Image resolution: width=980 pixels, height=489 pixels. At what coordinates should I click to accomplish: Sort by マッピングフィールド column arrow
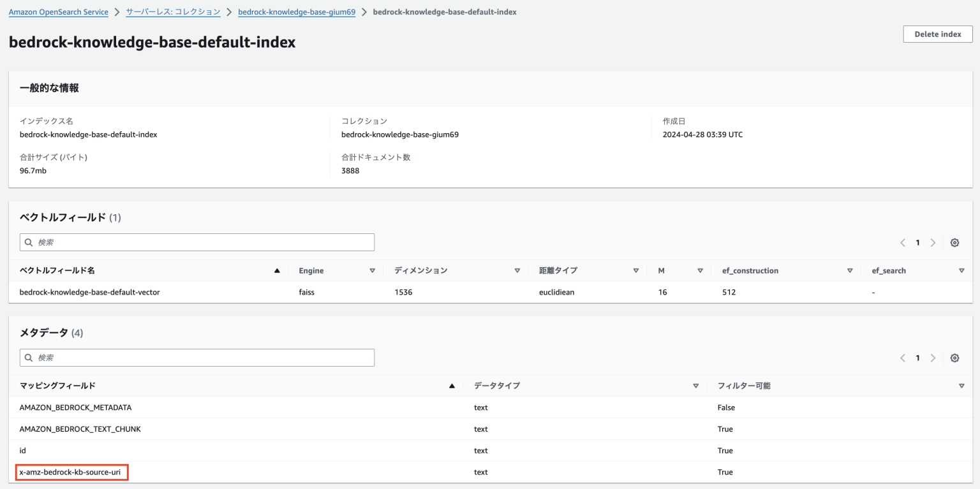coord(452,385)
